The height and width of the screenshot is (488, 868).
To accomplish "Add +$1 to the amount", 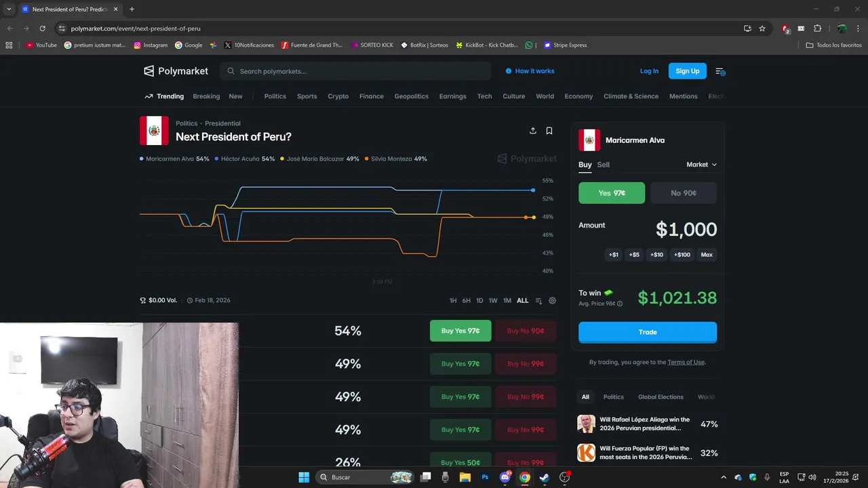I will point(614,255).
